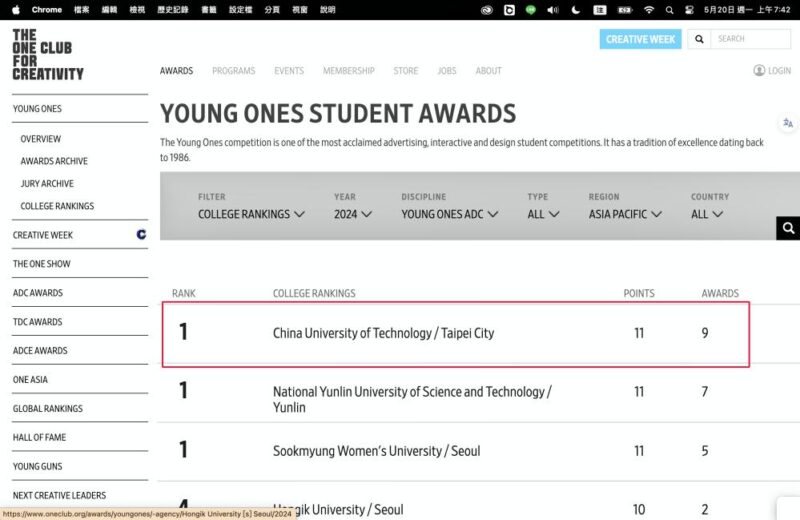Go to Awards Archive in sidebar
Screen dimensions: 800x520
(x=54, y=161)
